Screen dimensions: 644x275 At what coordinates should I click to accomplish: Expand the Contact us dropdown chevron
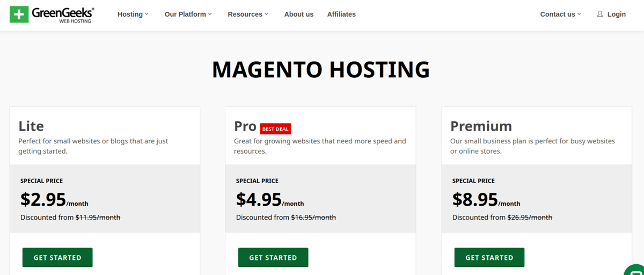tap(579, 14)
